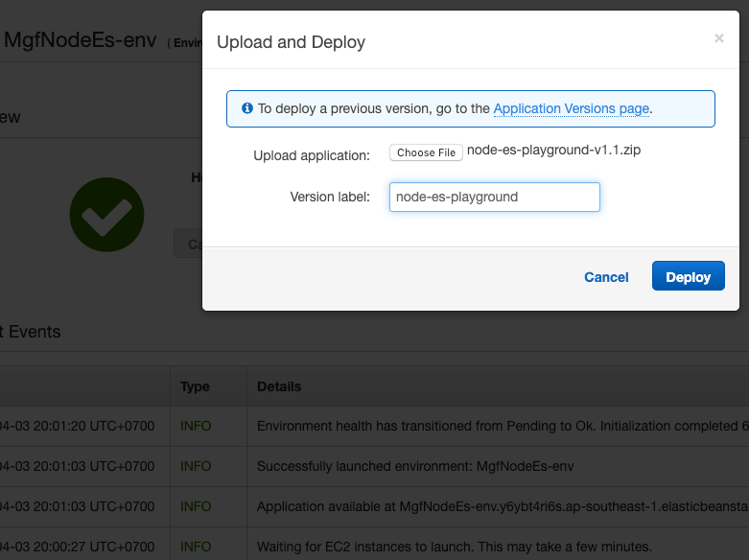
Task: Focus the Version label text field
Action: tap(494, 197)
